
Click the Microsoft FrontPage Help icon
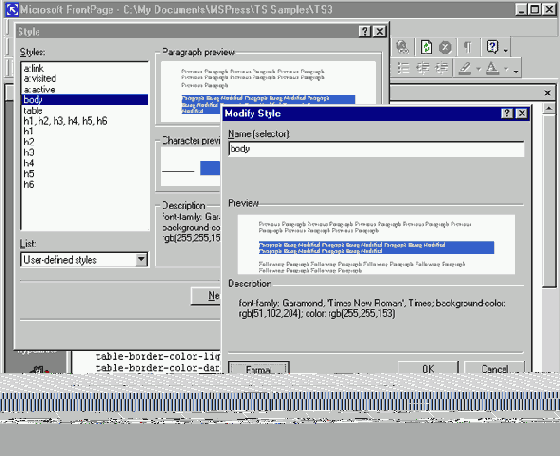pos(492,47)
